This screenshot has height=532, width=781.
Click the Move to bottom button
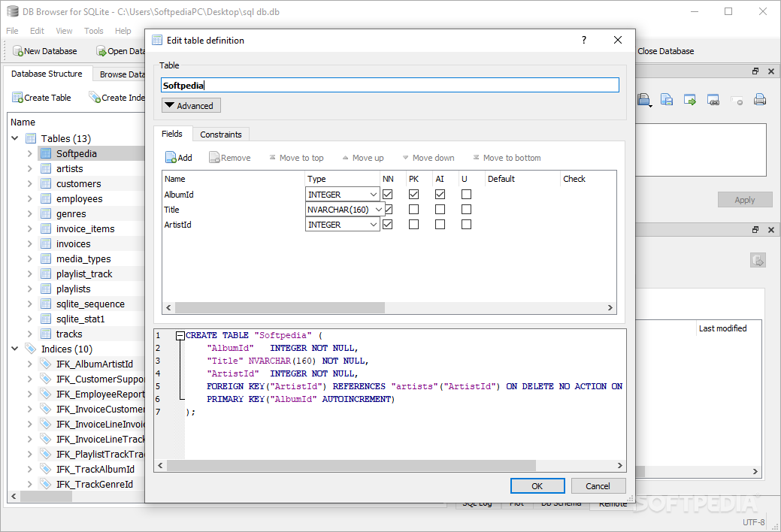click(507, 157)
